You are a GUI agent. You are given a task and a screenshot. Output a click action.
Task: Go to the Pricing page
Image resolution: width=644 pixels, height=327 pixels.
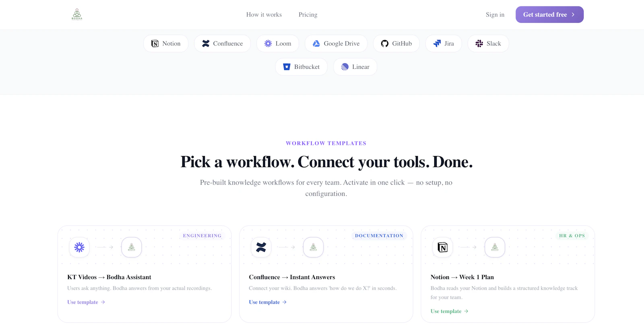point(308,14)
